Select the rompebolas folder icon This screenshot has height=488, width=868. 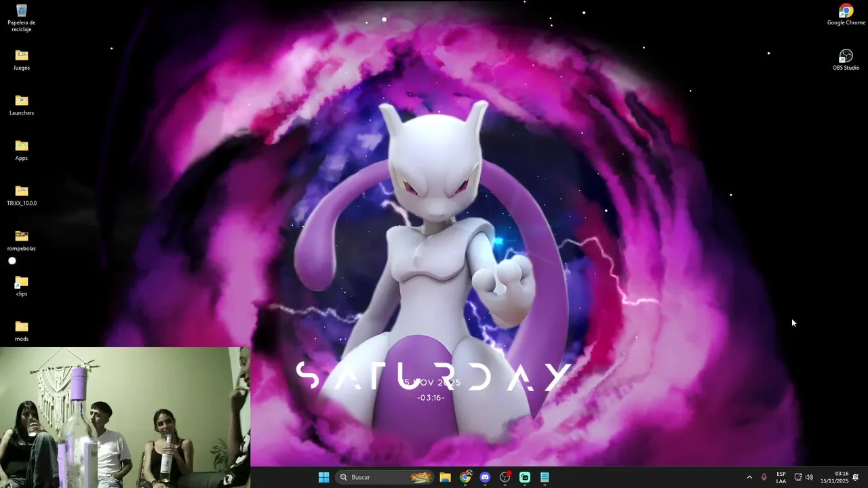pos(22,241)
